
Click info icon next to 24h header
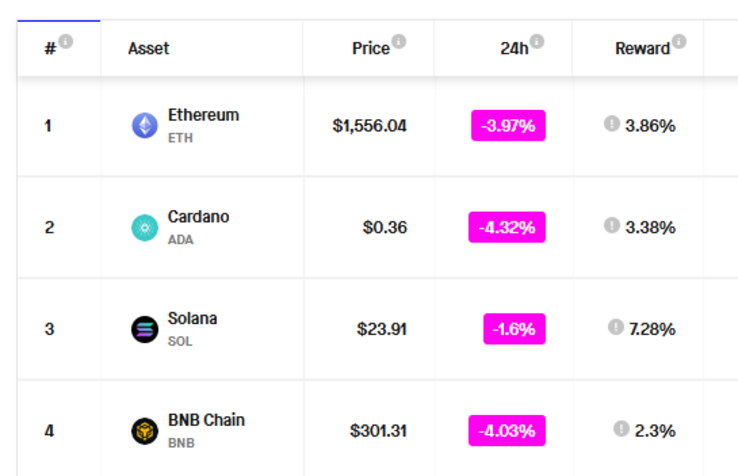pos(537,41)
